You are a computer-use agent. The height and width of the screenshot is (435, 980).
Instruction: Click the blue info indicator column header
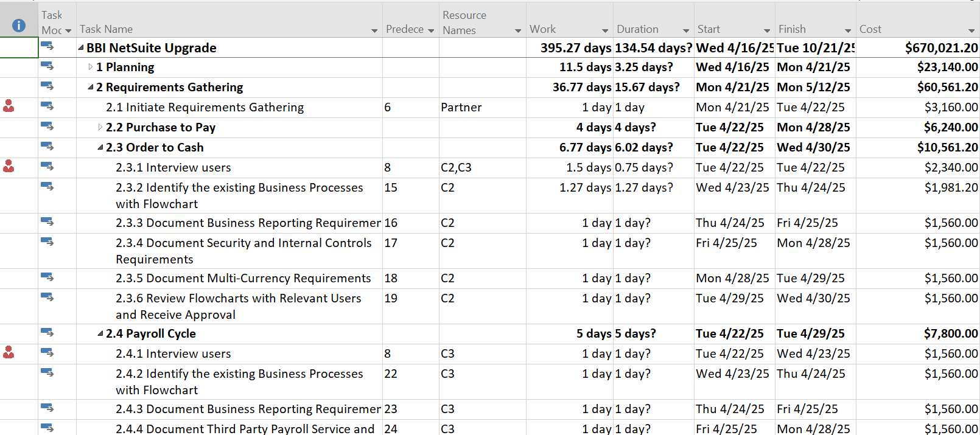click(19, 25)
